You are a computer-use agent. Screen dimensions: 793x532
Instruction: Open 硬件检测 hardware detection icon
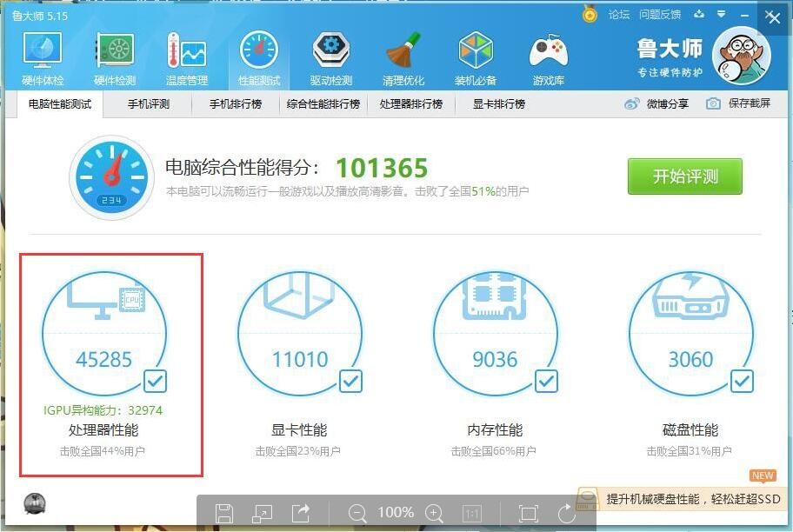(x=116, y=58)
